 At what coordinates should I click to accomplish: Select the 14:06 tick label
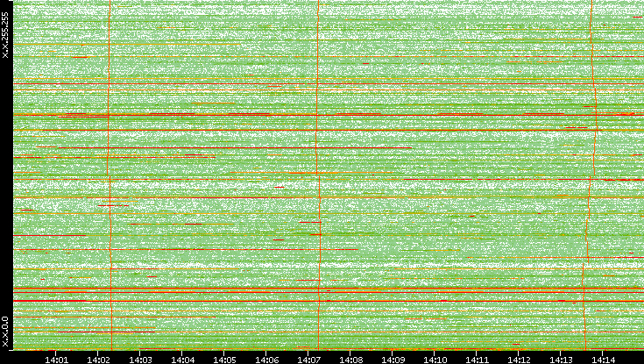(266, 360)
